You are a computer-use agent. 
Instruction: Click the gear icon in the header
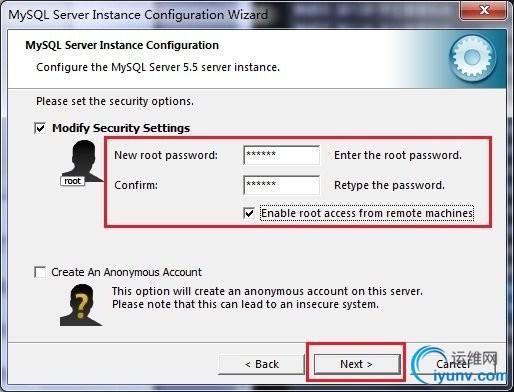point(472,57)
